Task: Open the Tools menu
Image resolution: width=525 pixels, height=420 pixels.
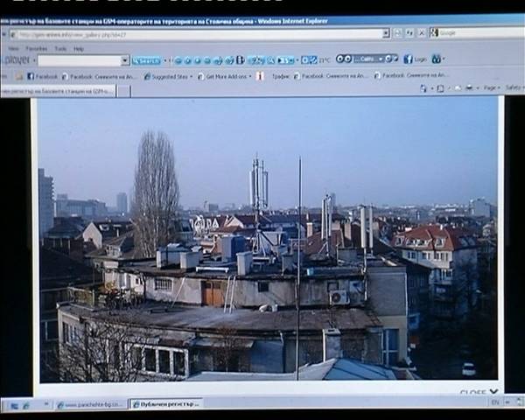Action: tap(60, 48)
